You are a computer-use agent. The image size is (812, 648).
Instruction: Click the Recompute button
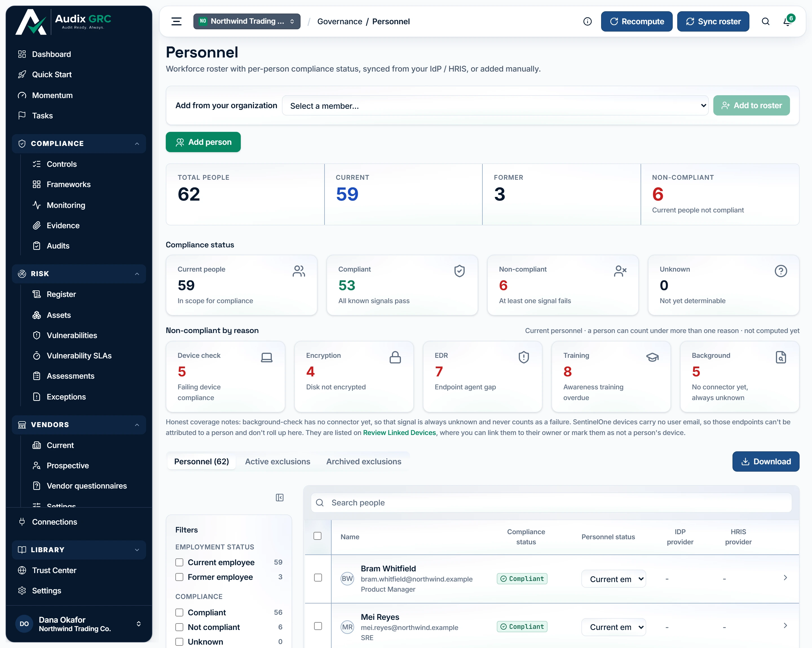[637, 21]
